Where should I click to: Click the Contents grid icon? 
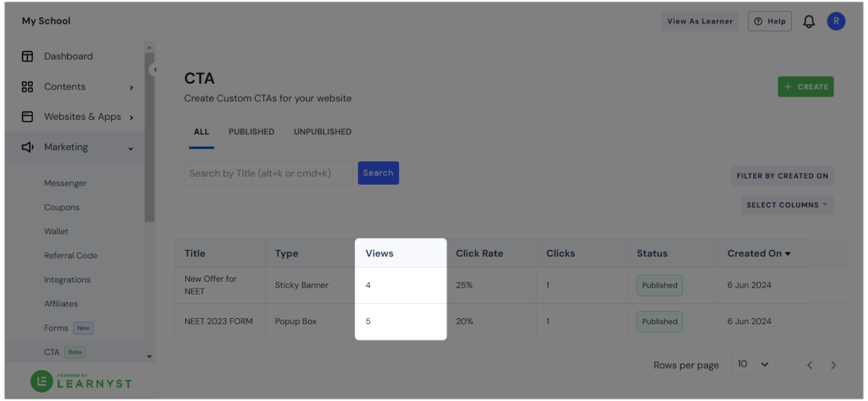(27, 86)
